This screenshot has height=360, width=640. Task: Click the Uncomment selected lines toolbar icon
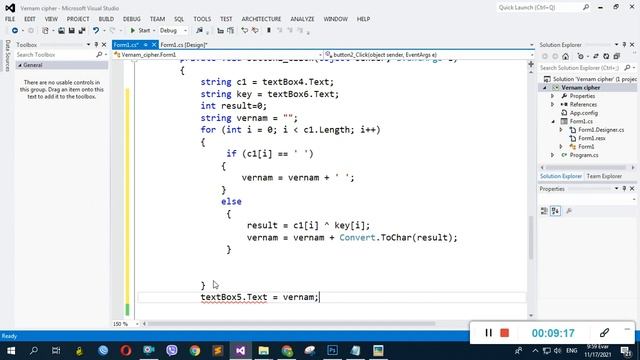tap(231, 31)
